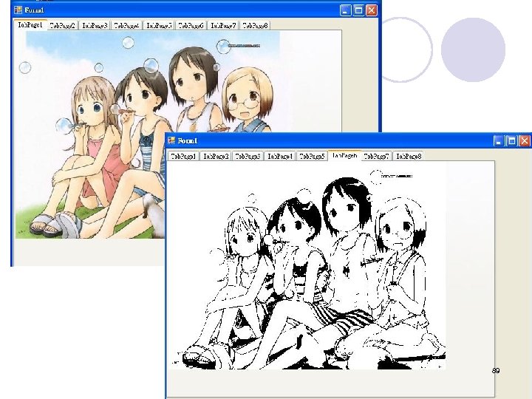532x399 pixels.
Task: Minimize the front Form1 window
Action: coord(499,141)
